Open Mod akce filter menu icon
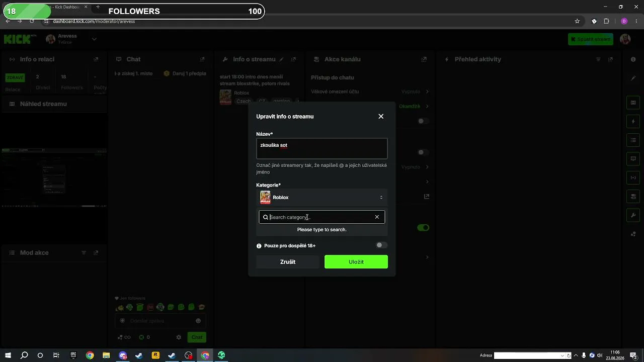This screenshot has width=644, height=362. pos(84,253)
